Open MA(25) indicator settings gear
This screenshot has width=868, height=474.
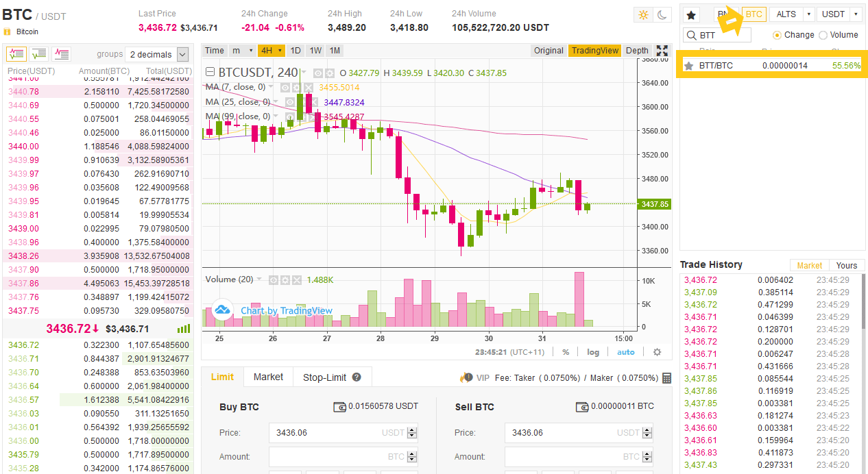(x=302, y=101)
